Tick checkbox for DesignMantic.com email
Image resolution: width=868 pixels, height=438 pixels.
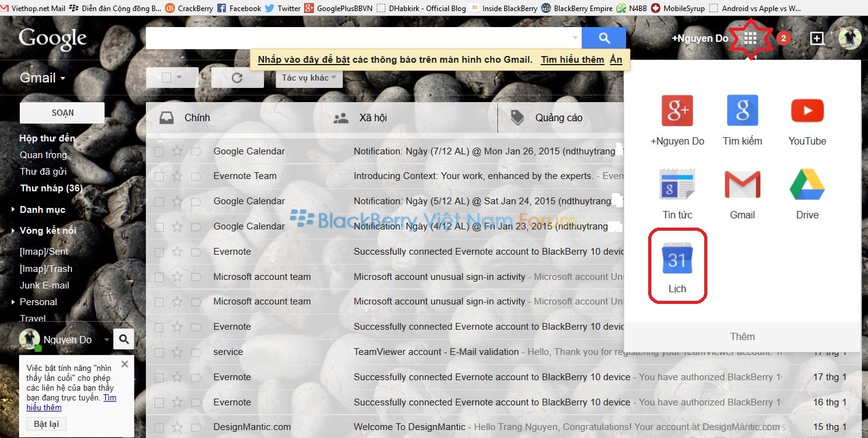159,427
